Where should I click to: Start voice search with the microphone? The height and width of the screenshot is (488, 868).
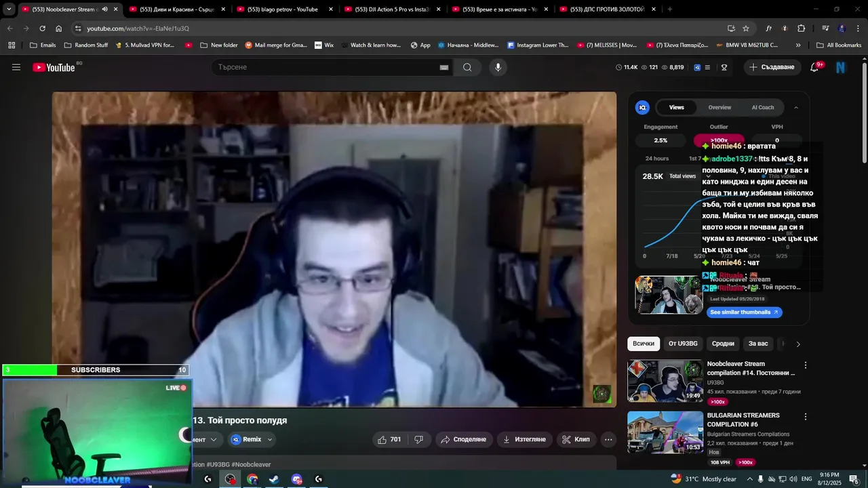point(498,67)
